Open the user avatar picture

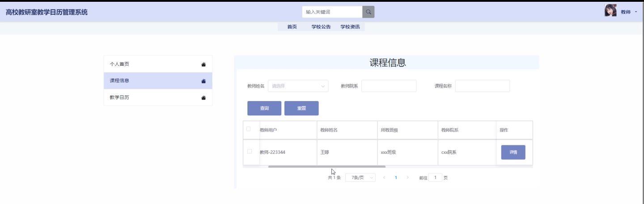[x=610, y=11]
